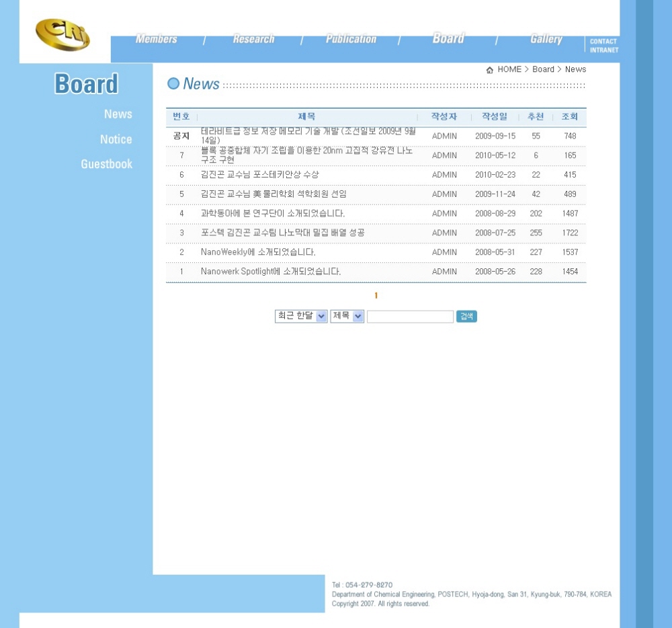This screenshot has height=628, width=672.
Task: Click Board in the breadcrumb trail
Action: pos(543,69)
